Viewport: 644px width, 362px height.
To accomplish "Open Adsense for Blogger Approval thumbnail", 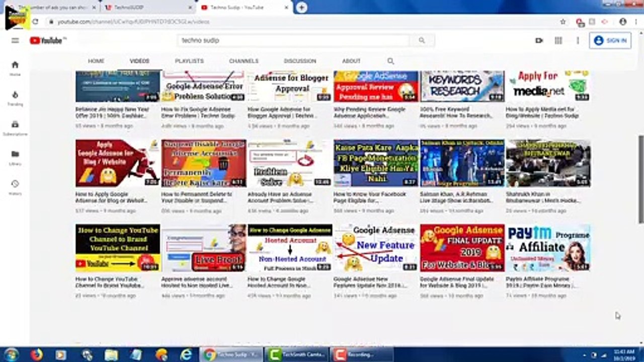I will [290, 86].
